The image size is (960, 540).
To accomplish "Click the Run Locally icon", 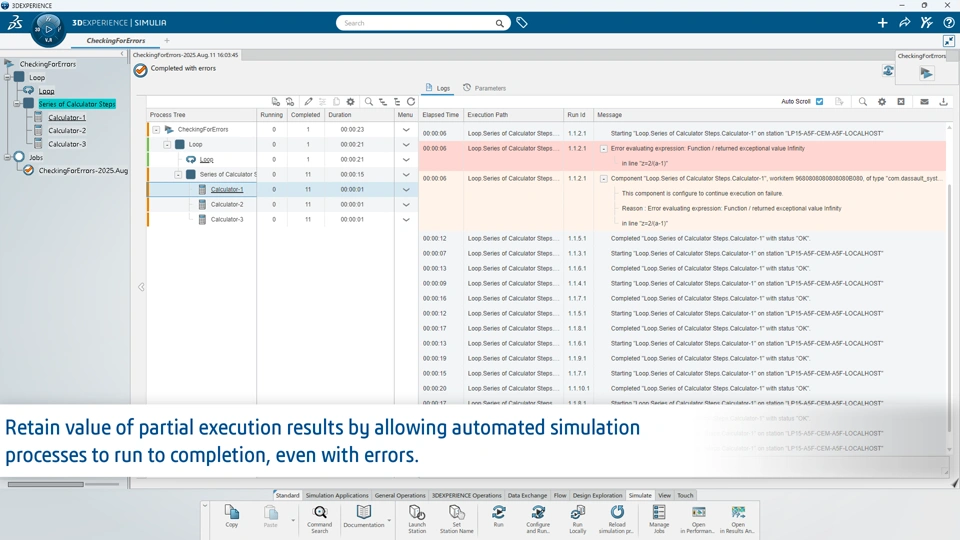I will (577, 519).
